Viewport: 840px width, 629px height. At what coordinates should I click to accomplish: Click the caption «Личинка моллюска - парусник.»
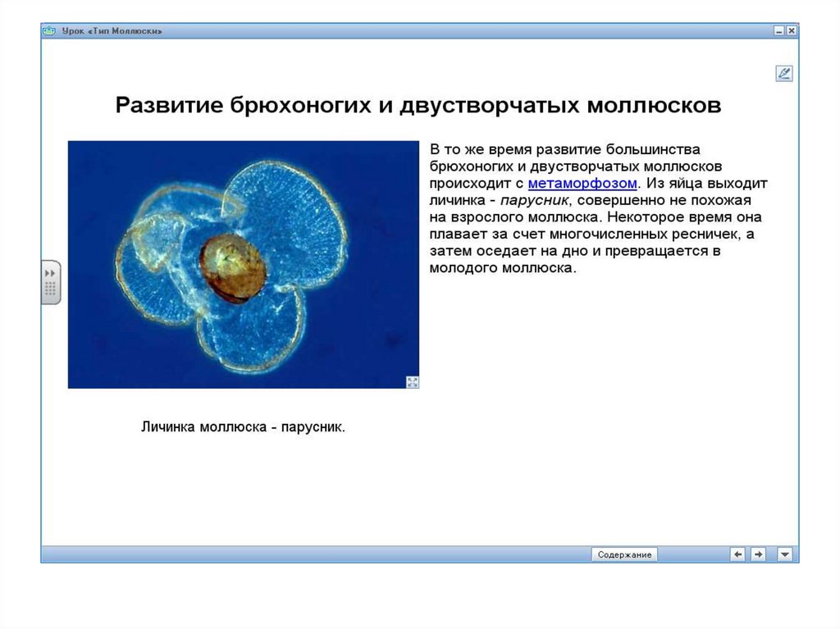coord(243,427)
